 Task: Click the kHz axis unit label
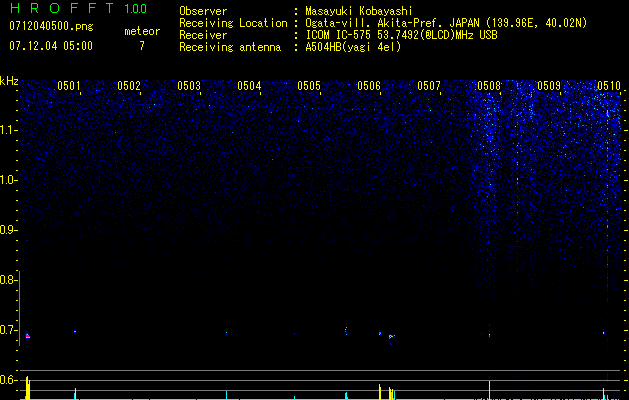[x=9, y=81]
